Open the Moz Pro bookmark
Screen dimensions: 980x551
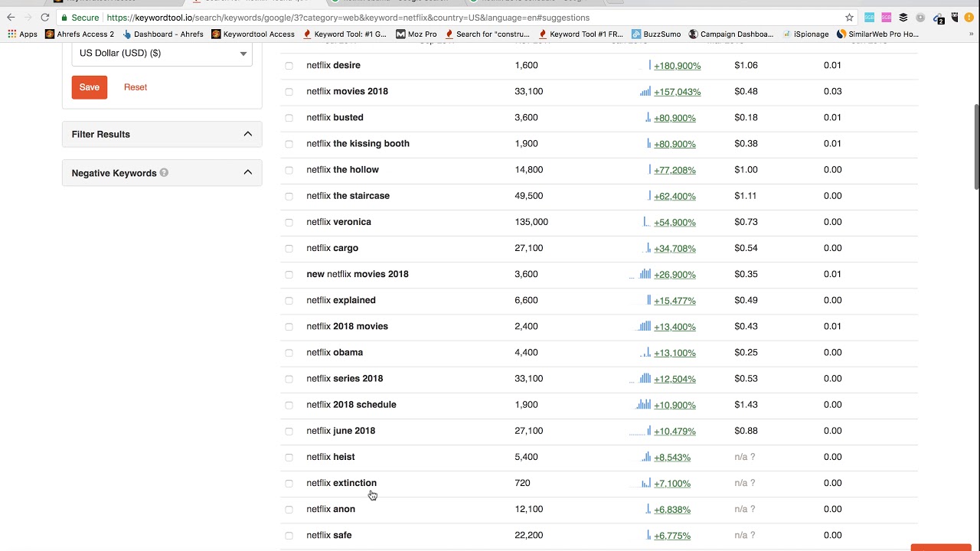416,34
